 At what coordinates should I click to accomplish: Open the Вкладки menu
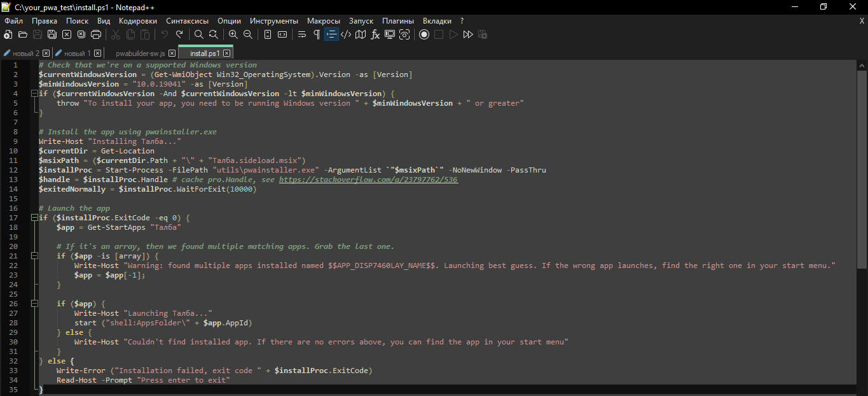[437, 21]
